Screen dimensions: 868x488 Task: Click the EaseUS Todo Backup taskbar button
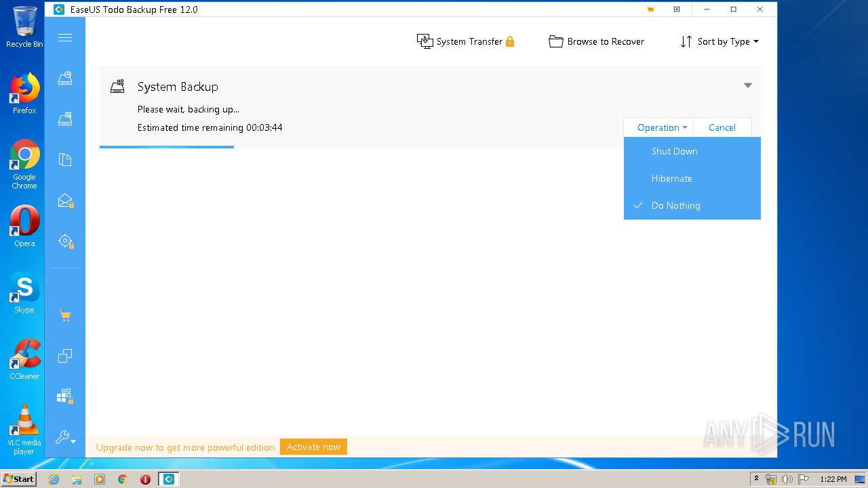(169, 479)
